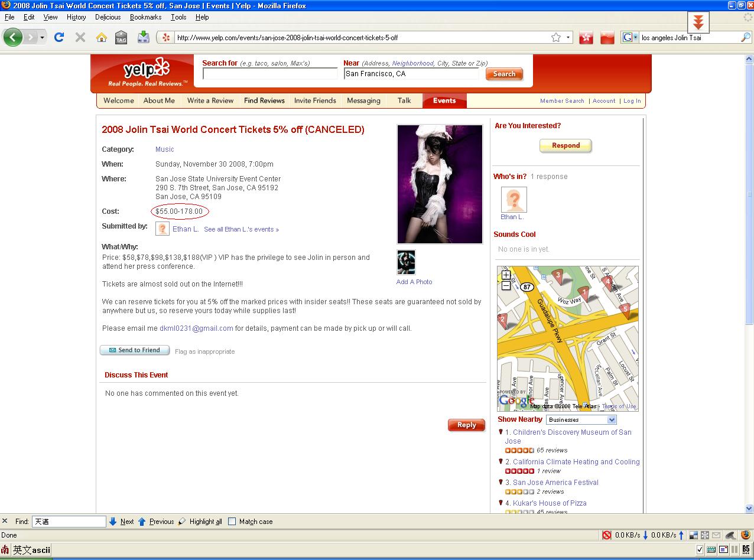Open the Show Nearby Businesses dropdown

coord(581,420)
